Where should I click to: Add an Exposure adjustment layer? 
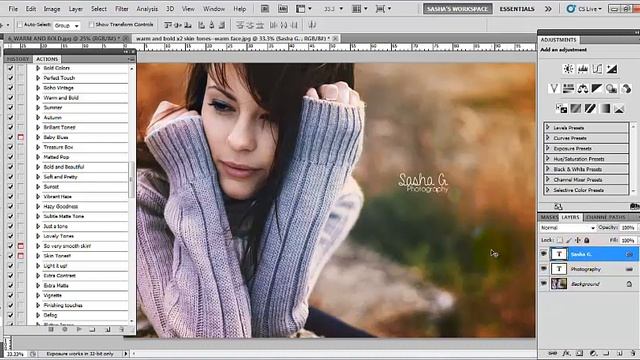pyautogui.click(x=611, y=69)
